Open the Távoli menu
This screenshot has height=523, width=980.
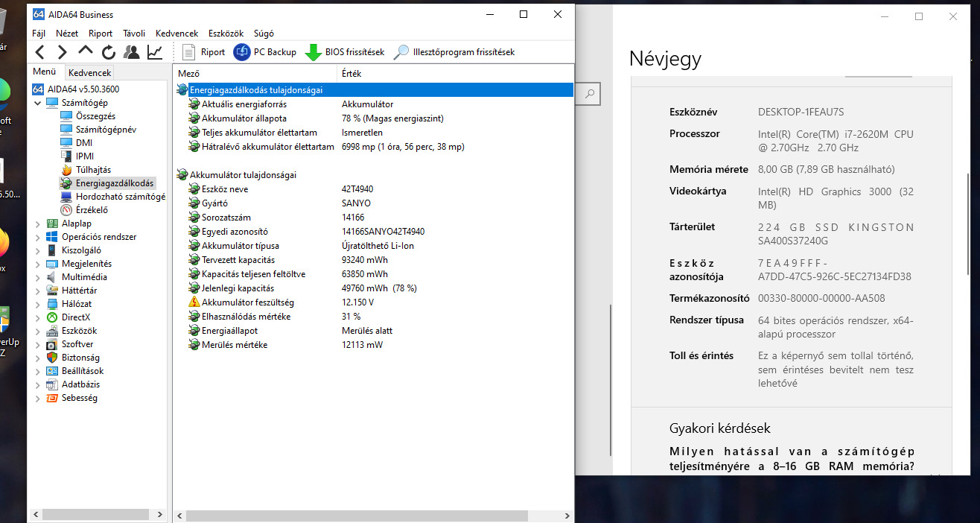(x=134, y=34)
